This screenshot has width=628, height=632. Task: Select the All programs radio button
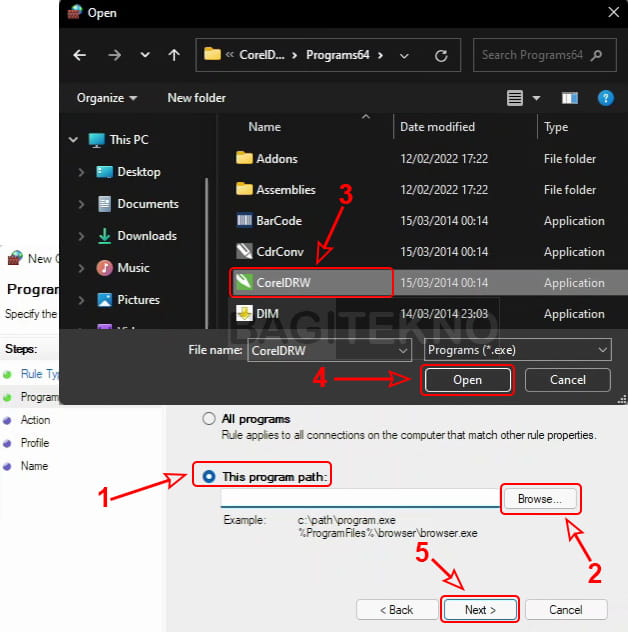coord(209,419)
